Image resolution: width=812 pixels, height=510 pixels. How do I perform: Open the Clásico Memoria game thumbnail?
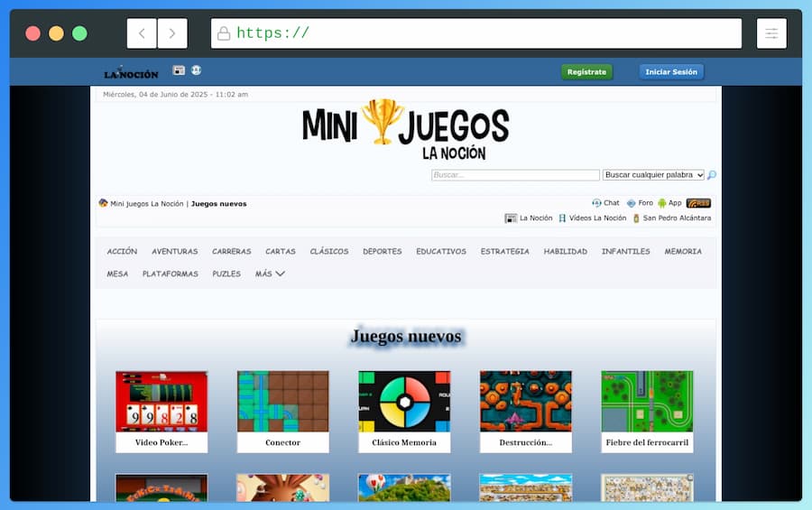404,402
